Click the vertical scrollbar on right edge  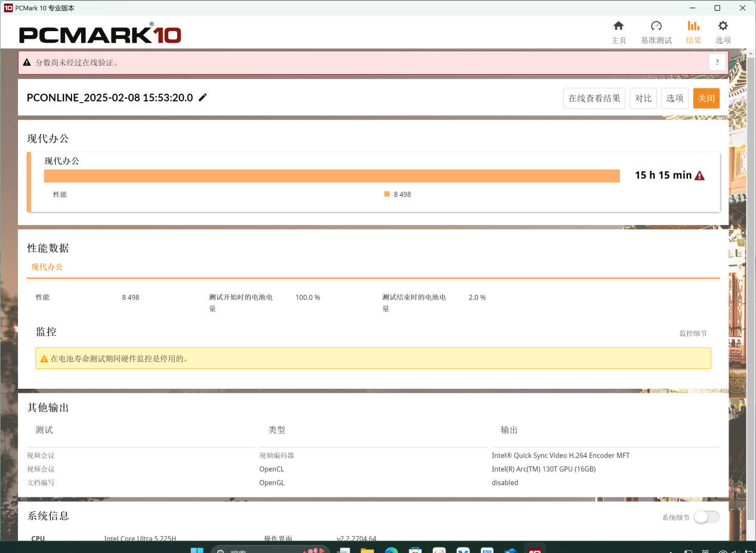pyautogui.click(x=752, y=239)
